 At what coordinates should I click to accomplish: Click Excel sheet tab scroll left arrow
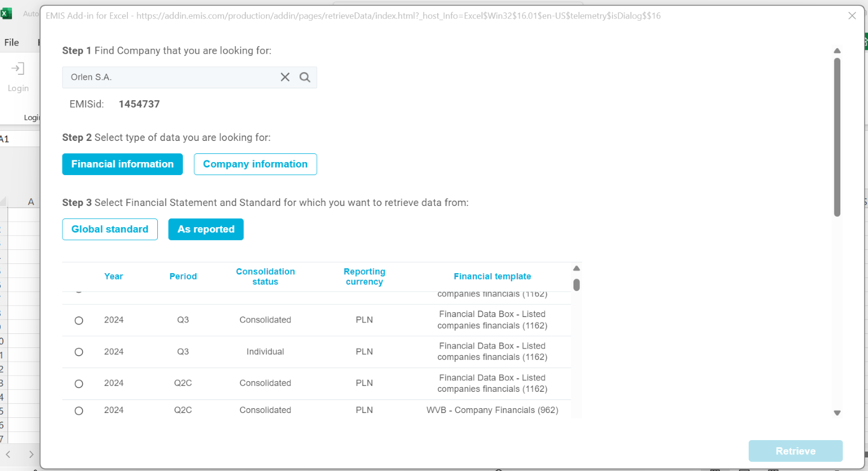[8, 455]
